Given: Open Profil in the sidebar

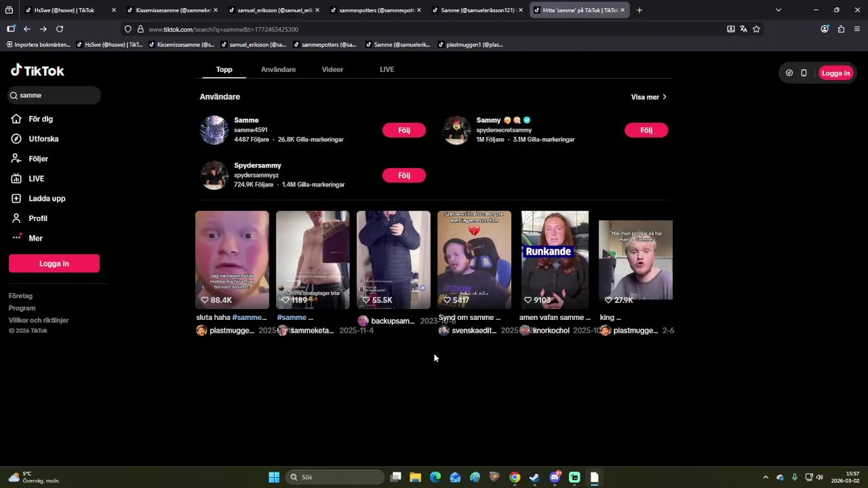Looking at the screenshot, I should [37, 218].
